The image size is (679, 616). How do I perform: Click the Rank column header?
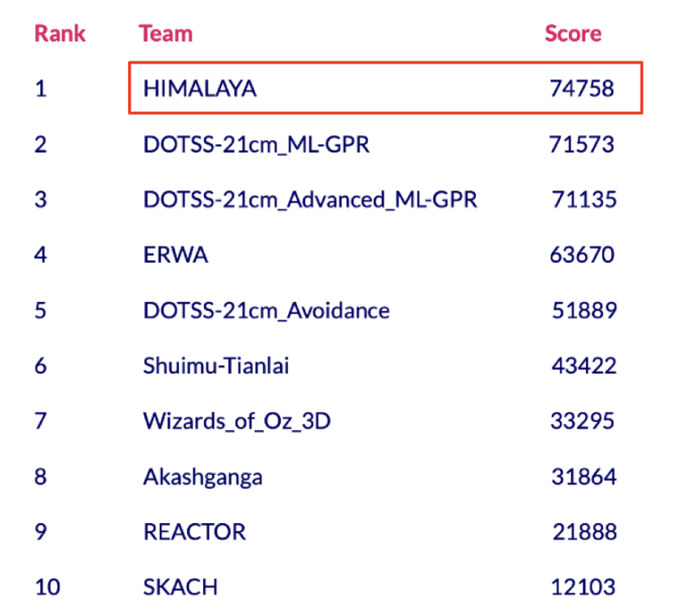(x=60, y=34)
